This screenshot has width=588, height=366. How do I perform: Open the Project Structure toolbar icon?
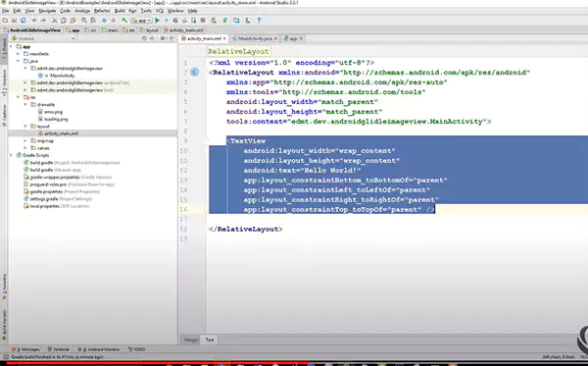[236, 21]
